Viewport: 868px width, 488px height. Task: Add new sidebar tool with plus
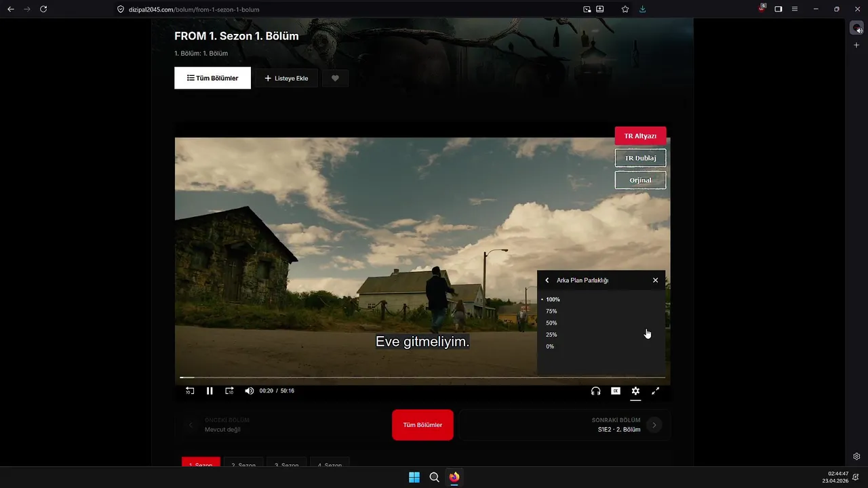[x=856, y=45]
